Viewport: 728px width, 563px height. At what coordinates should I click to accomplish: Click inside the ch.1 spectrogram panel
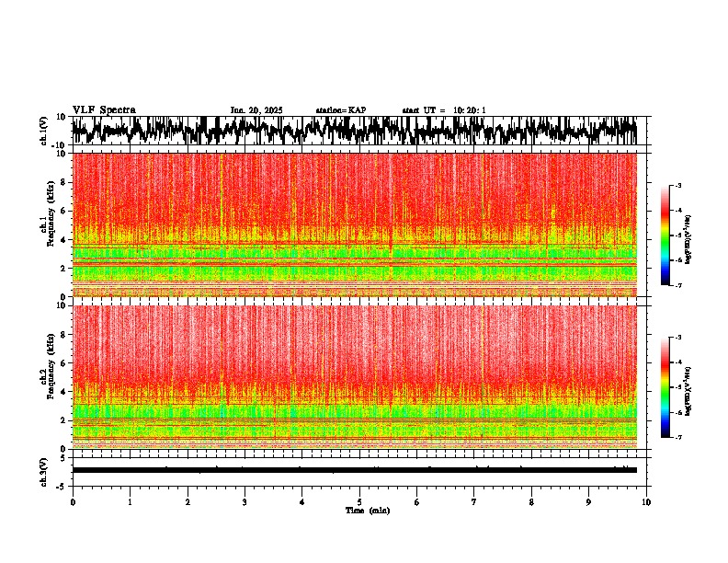click(x=354, y=224)
